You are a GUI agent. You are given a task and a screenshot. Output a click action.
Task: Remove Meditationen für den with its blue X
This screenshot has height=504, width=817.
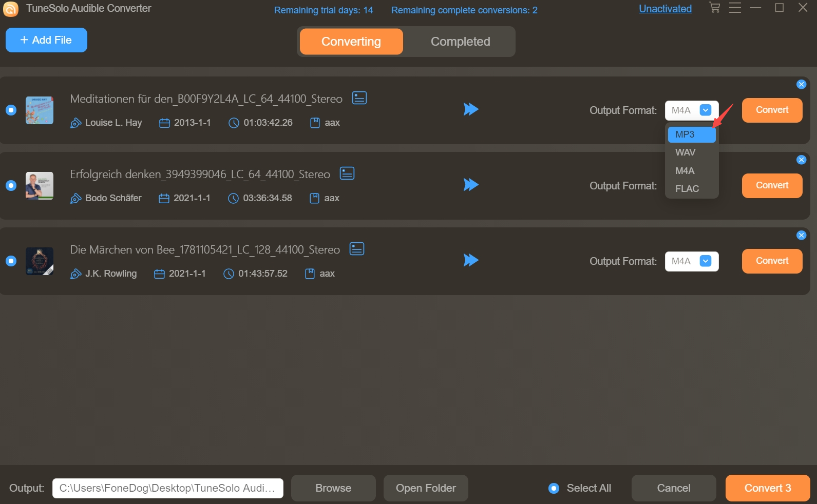[x=801, y=84]
